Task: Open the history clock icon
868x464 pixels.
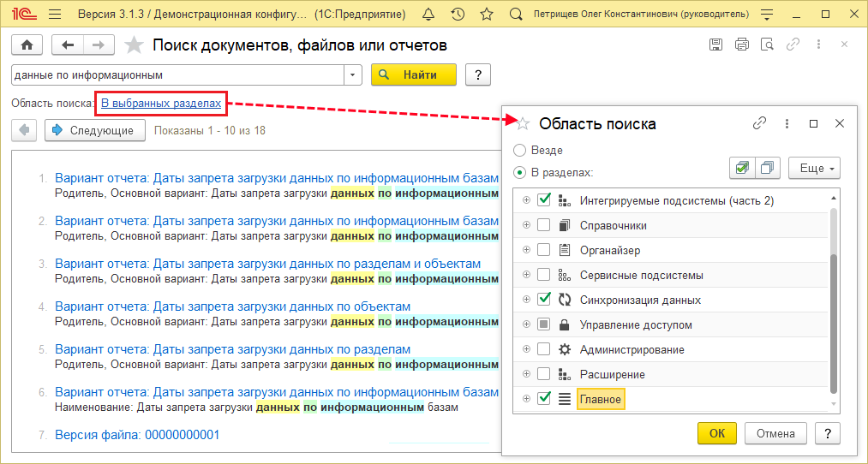Action: click(x=458, y=15)
